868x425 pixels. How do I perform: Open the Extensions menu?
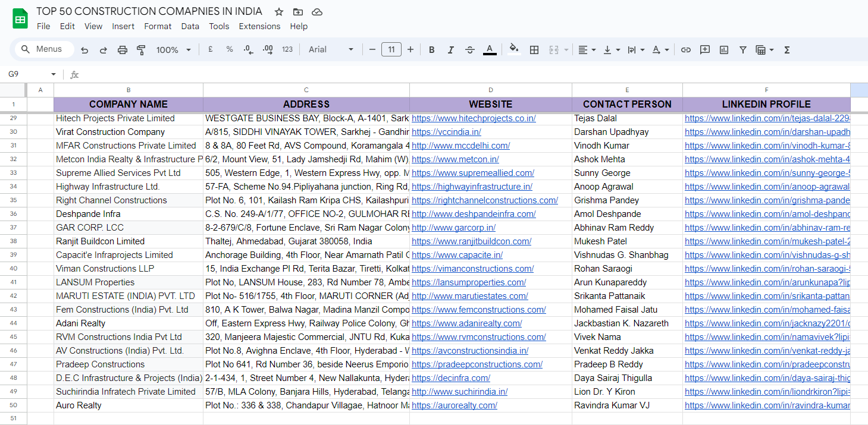(x=259, y=26)
